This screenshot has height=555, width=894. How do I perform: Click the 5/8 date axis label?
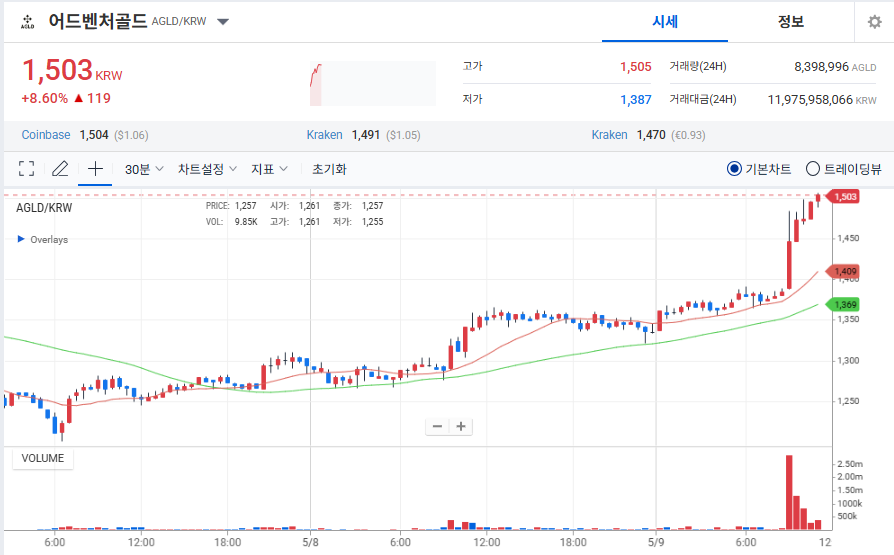pyautogui.click(x=311, y=542)
